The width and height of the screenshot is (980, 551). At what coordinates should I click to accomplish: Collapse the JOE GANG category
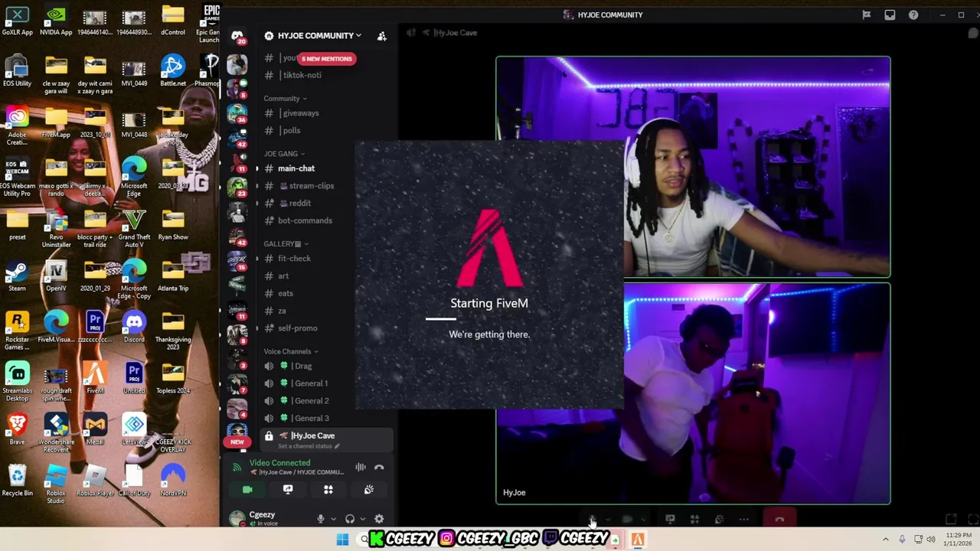(284, 154)
